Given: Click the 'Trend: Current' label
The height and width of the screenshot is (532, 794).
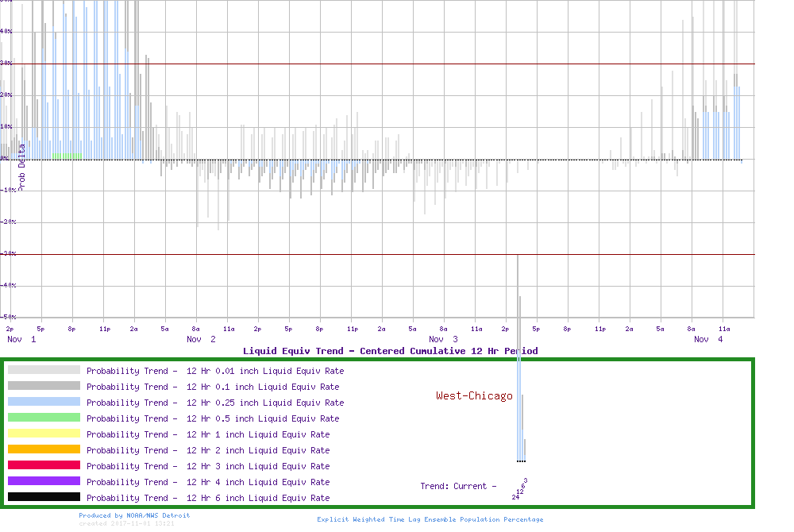Looking at the screenshot, I should point(458,486).
